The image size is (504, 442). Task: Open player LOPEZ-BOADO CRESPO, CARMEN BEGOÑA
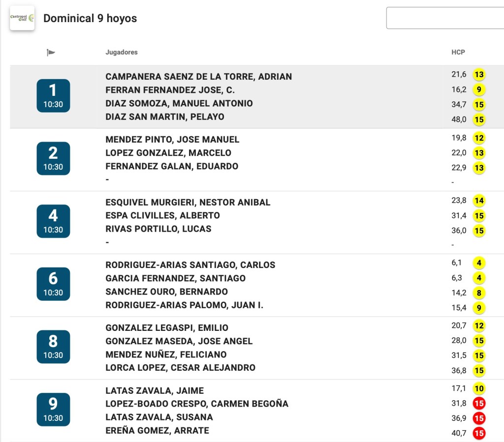[197, 404]
